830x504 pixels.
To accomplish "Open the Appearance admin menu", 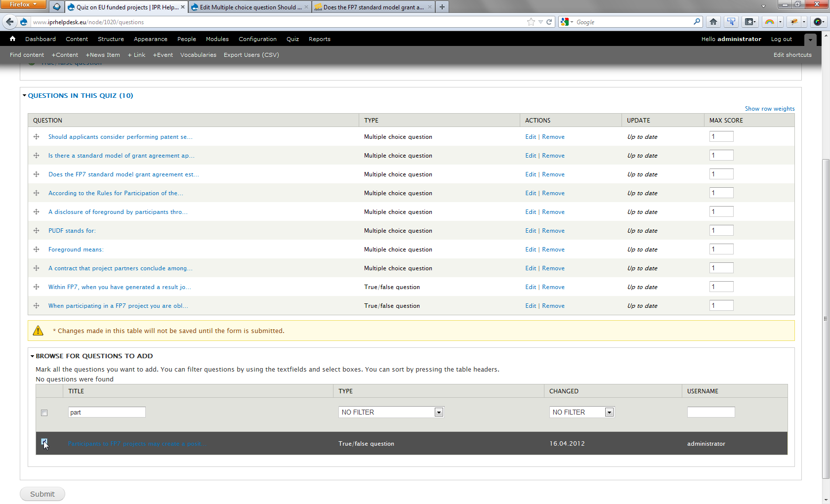I will pyautogui.click(x=151, y=39).
